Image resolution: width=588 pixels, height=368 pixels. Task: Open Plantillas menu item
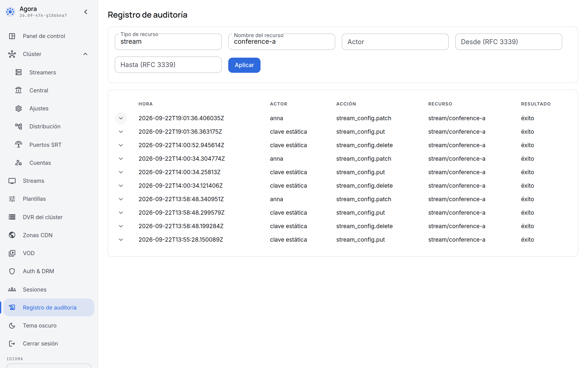(x=49, y=199)
